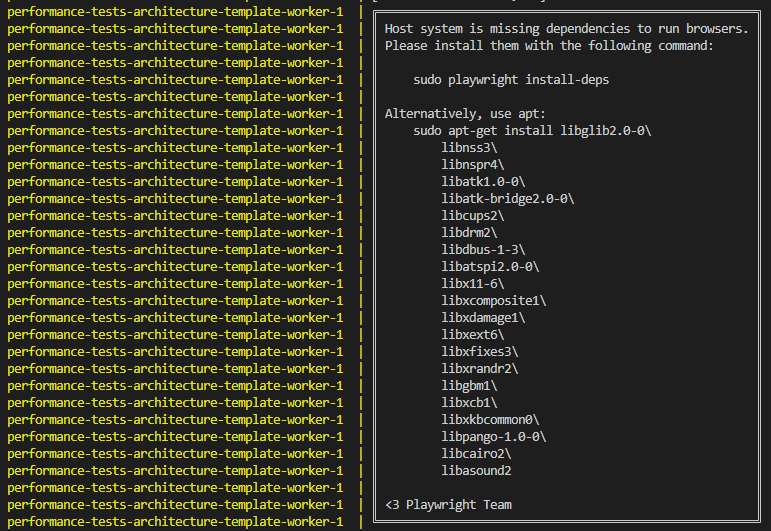Click the 'libpango-1.0-0\' package line
The width and height of the screenshot is (771, 531).
494,437
